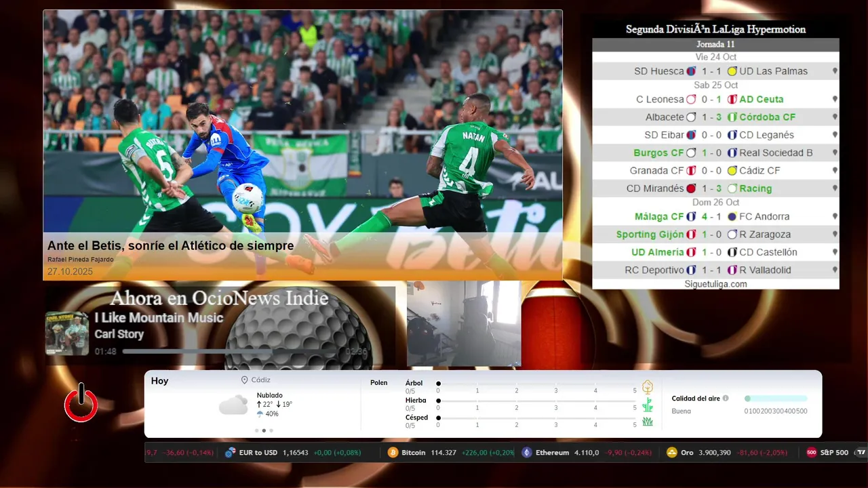This screenshot has width=868, height=488.
Task: Click the Buena air quality label
Action: click(x=682, y=411)
